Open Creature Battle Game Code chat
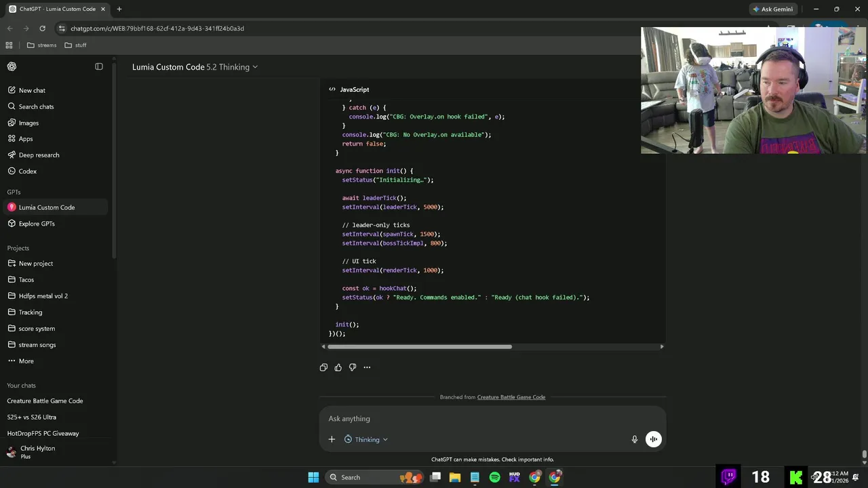The height and width of the screenshot is (488, 868). [x=55, y=401]
